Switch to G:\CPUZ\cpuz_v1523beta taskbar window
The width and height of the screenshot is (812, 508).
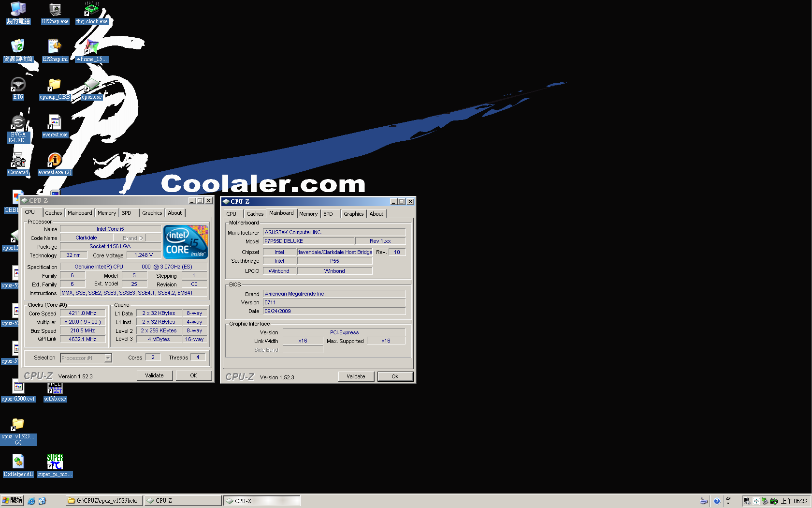[x=104, y=501]
